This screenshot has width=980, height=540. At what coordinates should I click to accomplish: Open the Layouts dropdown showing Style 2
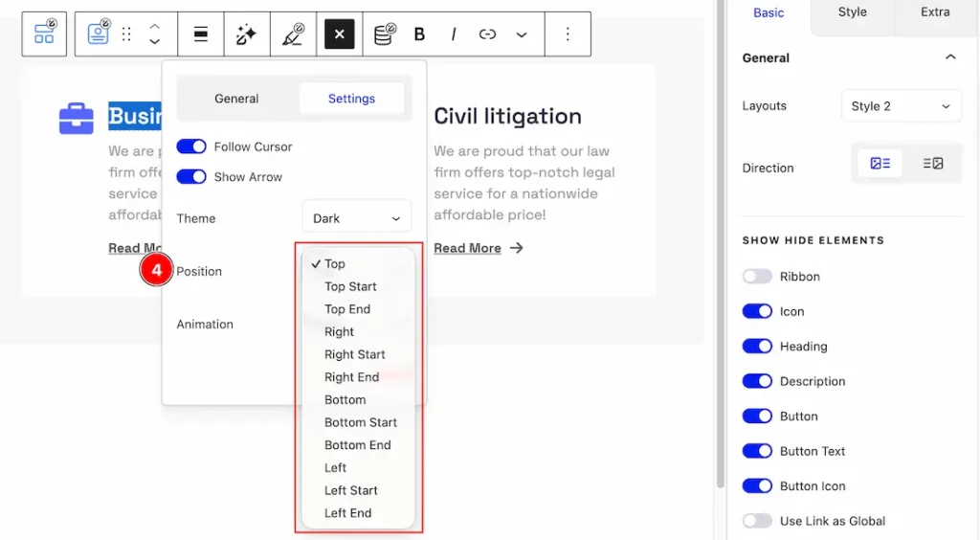(901, 106)
